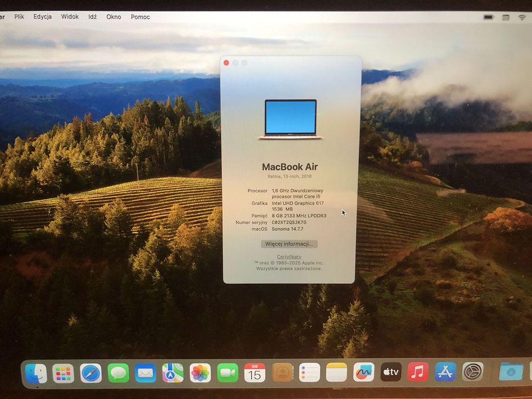Select serial number C02XT2QSJK7G

(289, 222)
